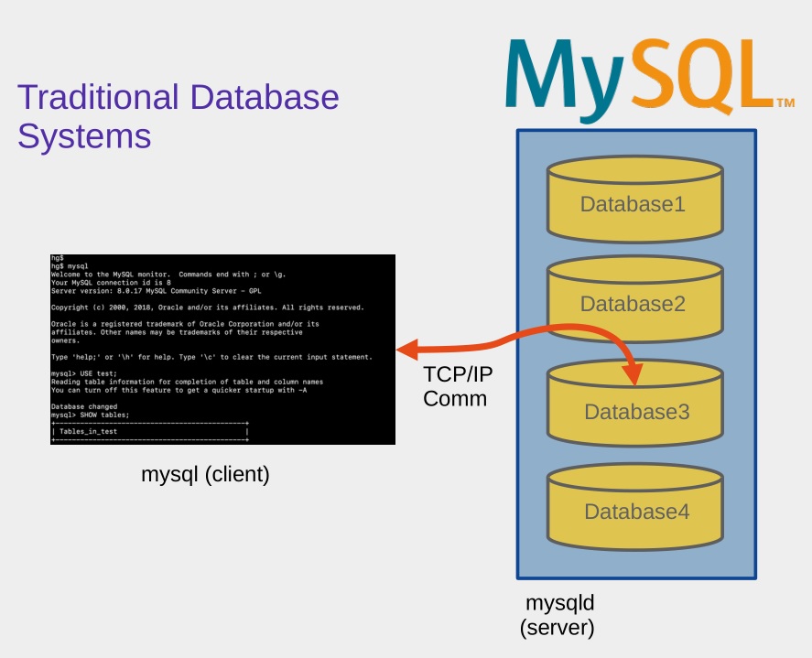The width and height of the screenshot is (812, 658).
Task: Select the Database1 cylinder
Action: tap(635, 200)
